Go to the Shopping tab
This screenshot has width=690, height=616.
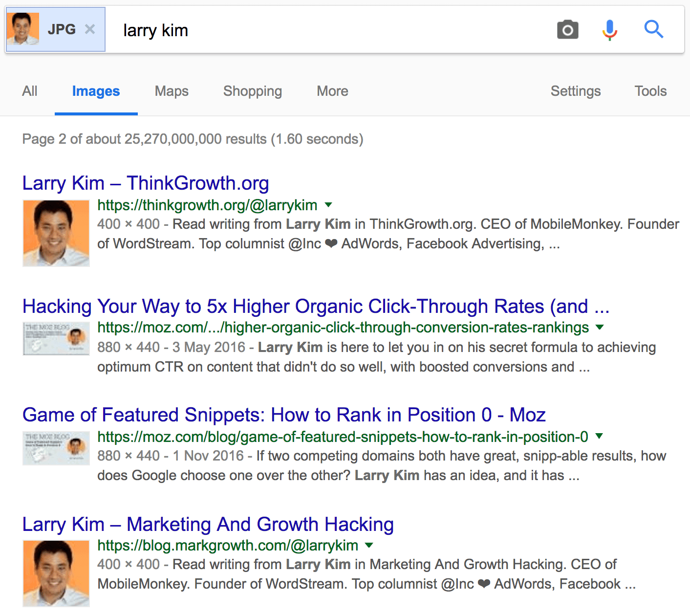click(253, 91)
